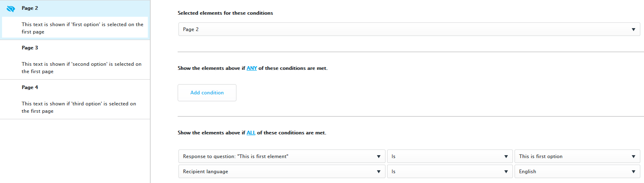Select Page 3 in the page list

click(x=30, y=48)
